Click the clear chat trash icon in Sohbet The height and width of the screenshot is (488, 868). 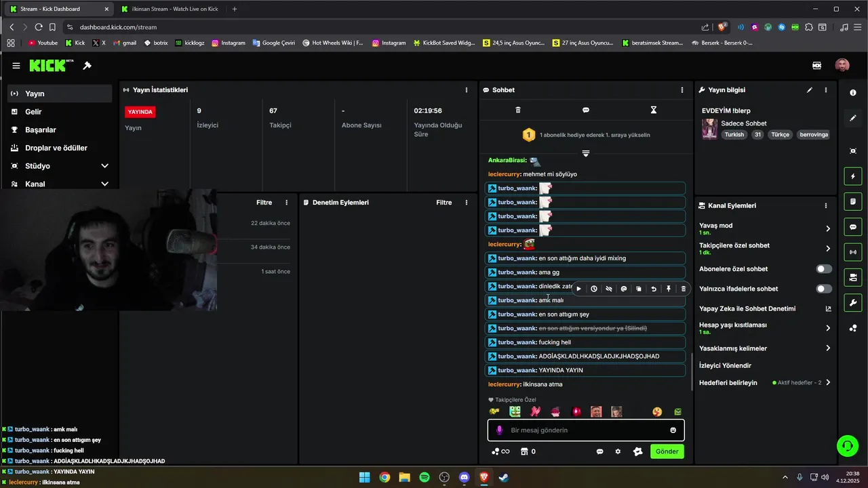point(518,110)
